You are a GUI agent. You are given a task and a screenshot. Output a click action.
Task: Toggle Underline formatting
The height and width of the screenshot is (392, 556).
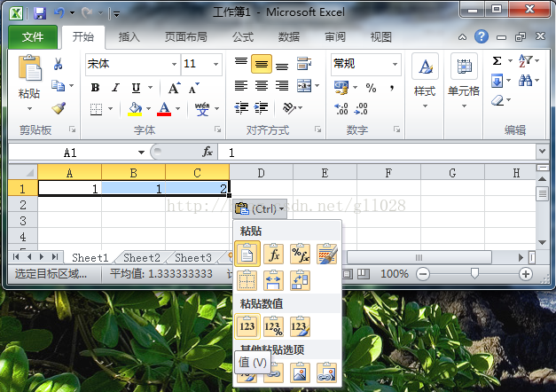pyautogui.click(x=136, y=88)
